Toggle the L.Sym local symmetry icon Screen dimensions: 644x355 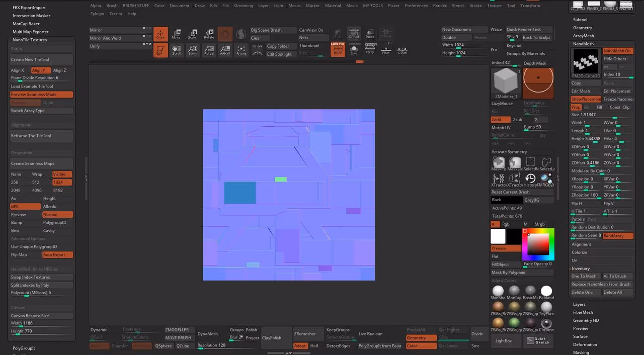[x=402, y=49]
